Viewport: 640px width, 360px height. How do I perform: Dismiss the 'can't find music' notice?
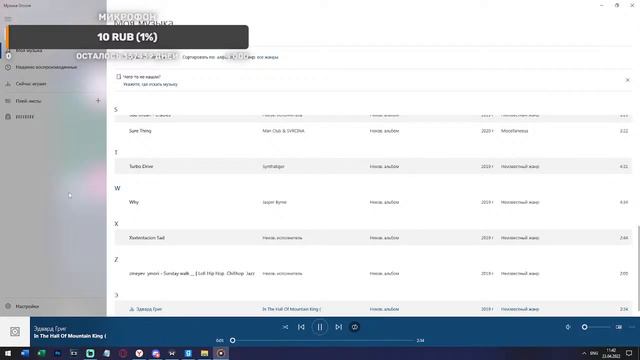tap(628, 80)
